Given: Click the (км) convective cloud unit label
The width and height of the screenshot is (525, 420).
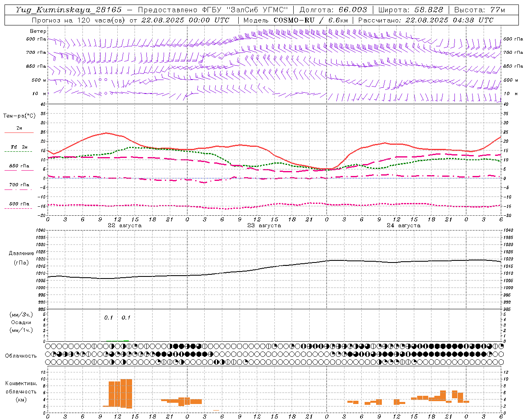Looking at the screenshot, I should point(21,399).
